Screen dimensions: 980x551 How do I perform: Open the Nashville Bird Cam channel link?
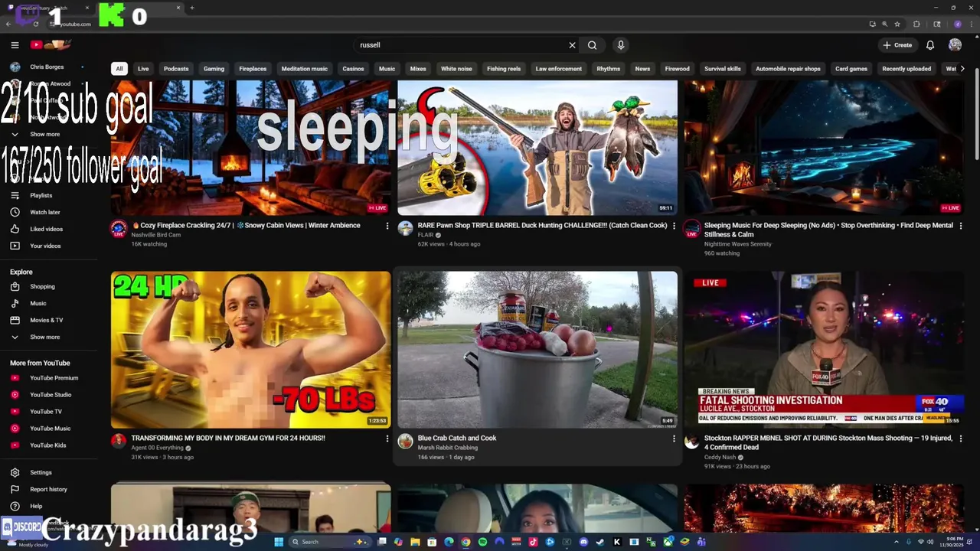click(155, 235)
